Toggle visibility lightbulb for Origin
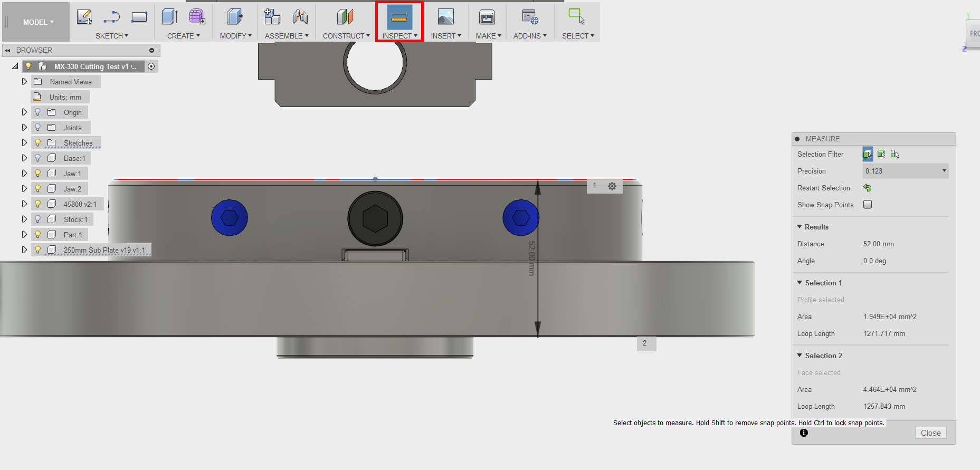Image resolution: width=980 pixels, height=470 pixels. [37, 112]
